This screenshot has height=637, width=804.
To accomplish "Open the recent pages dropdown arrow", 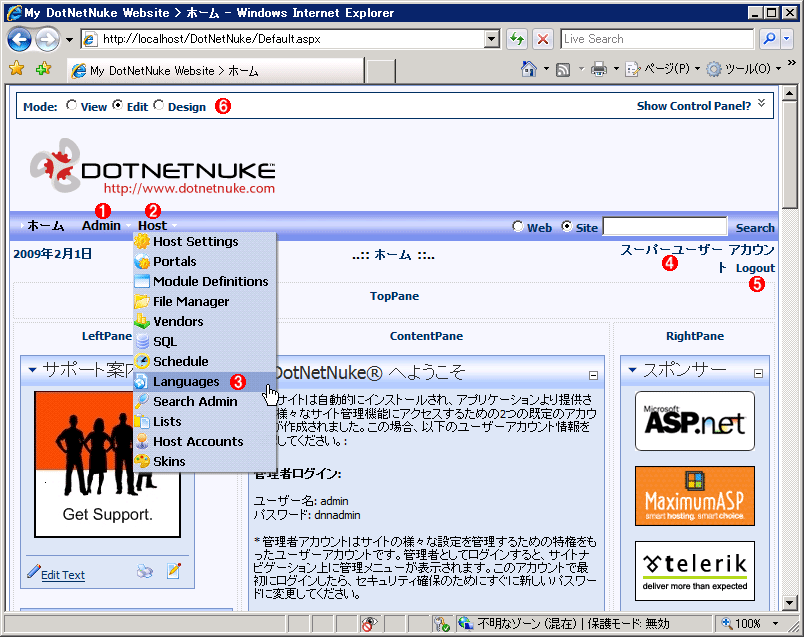I will (x=69, y=39).
